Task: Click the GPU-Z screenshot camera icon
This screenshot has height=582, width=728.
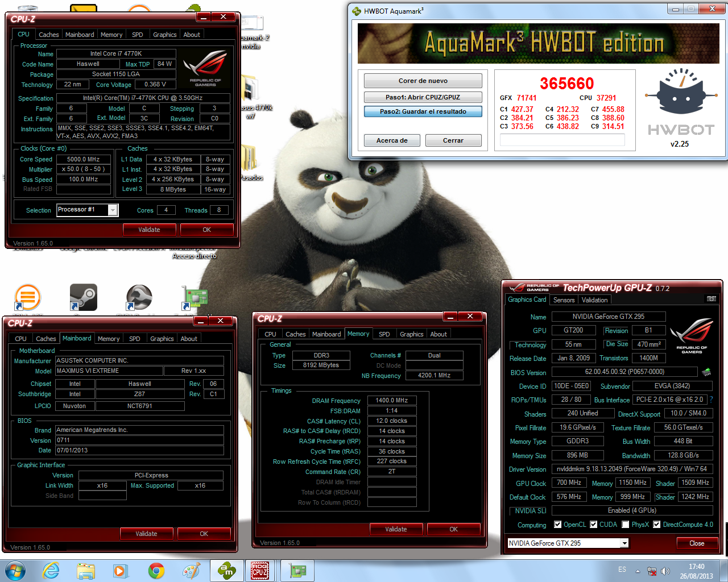Action: [x=711, y=299]
